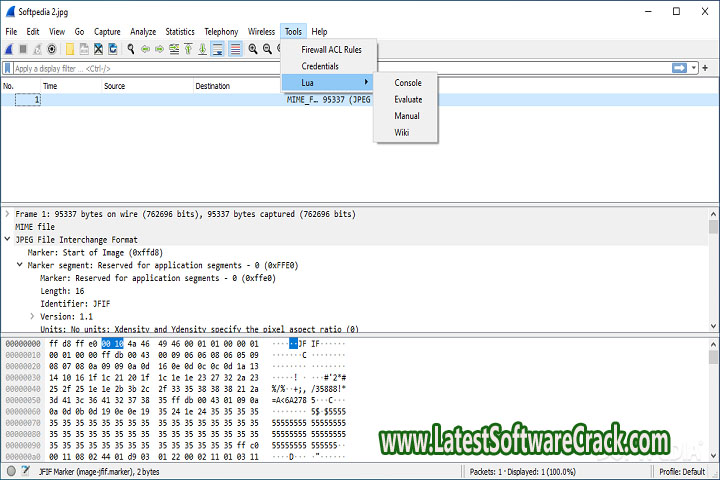Click the Start capture shark fin icon
Screen dimensions: 720x480
[9, 49]
